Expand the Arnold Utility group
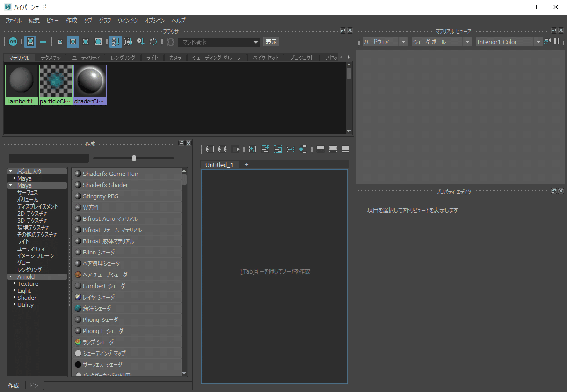567x392 pixels. (x=15, y=305)
